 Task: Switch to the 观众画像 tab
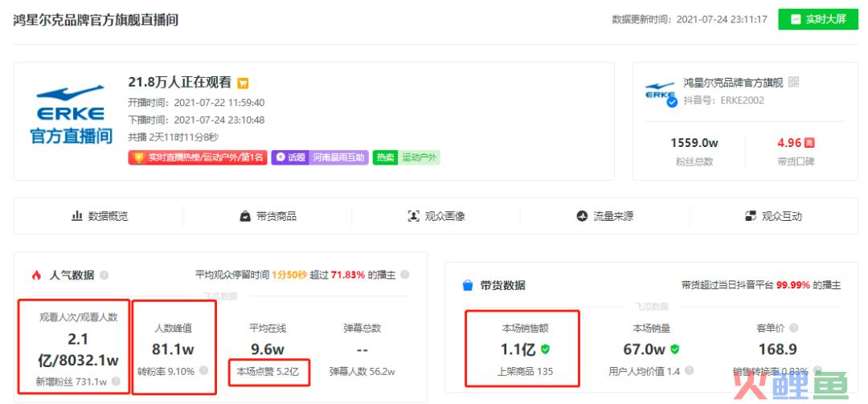pos(436,216)
